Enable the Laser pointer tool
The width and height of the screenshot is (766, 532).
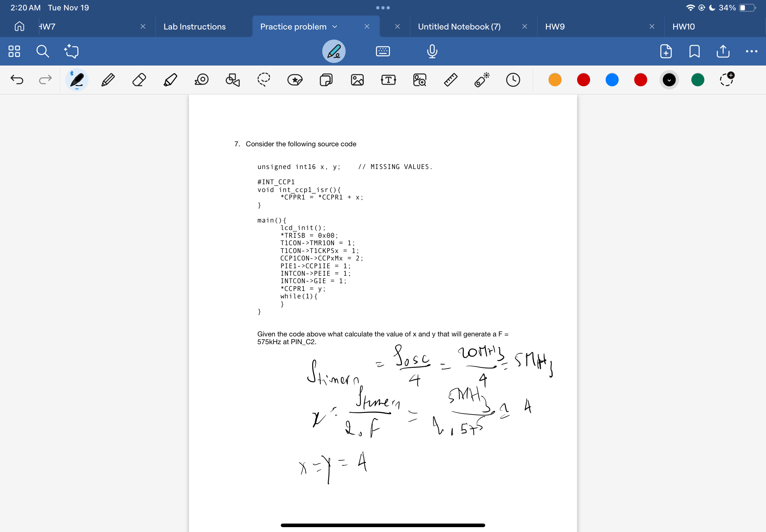[x=481, y=79]
